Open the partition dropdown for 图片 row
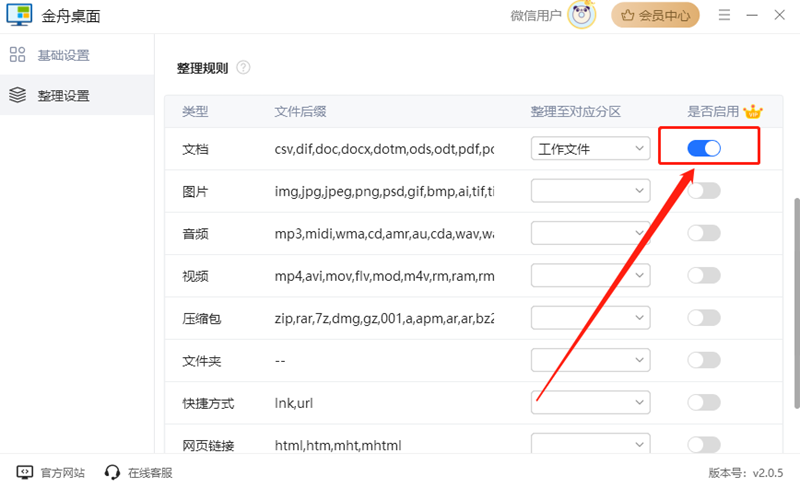The height and width of the screenshot is (488, 800). pyautogui.click(x=590, y=191)
